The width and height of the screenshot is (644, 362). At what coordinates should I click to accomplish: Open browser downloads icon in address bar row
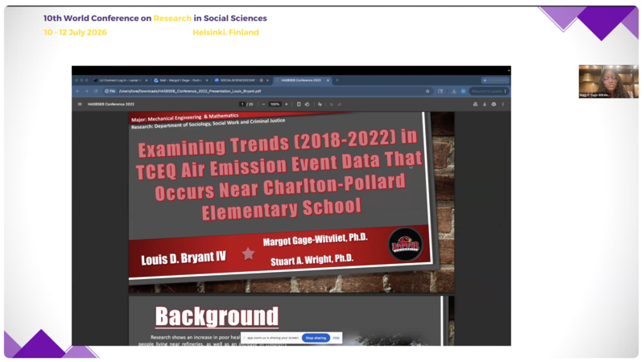point(454,91)
